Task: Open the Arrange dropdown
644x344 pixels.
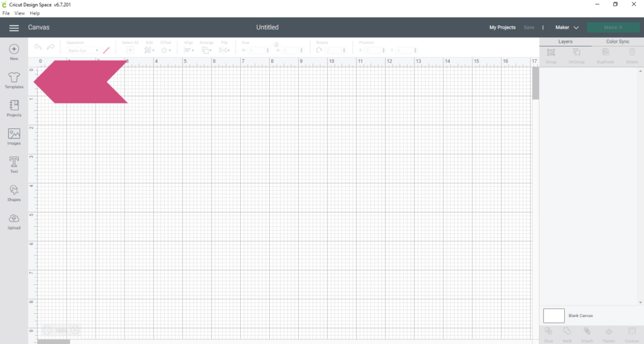Action: click(x=206, y=50)
